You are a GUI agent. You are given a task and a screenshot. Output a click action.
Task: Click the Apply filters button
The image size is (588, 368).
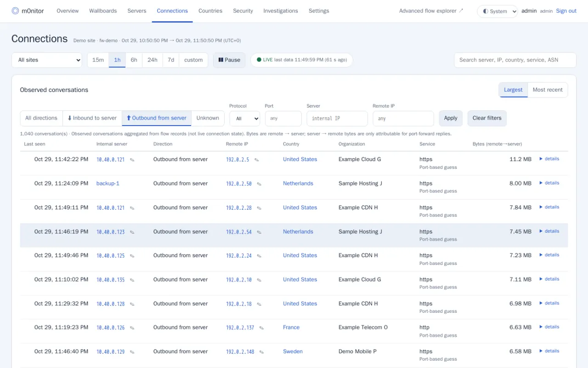(451, 118)
